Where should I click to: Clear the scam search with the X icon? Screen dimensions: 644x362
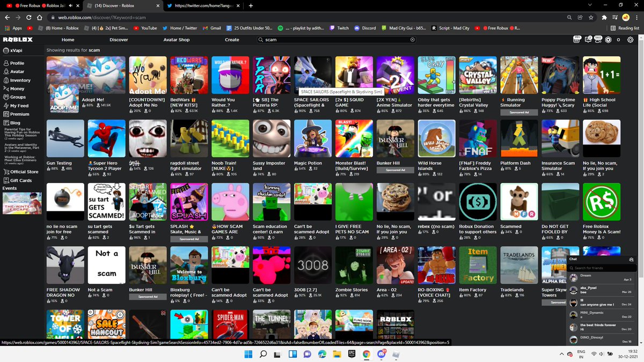tap(413, 40)
